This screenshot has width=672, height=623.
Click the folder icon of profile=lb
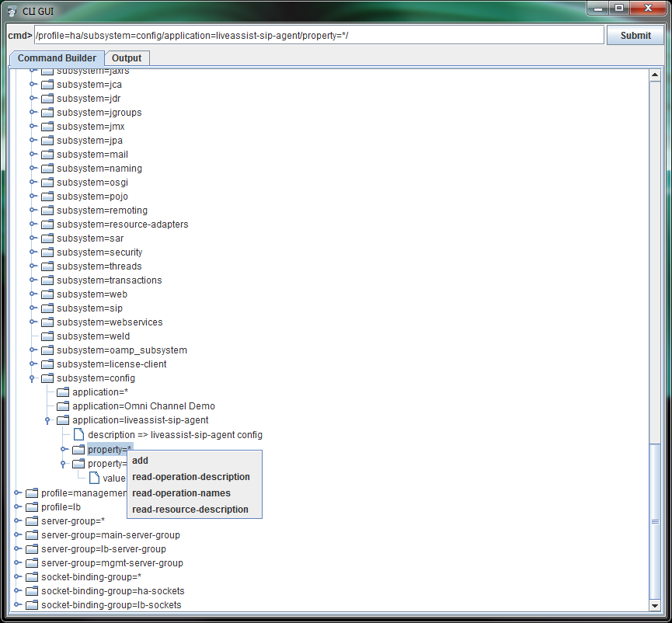coord(32,507)
